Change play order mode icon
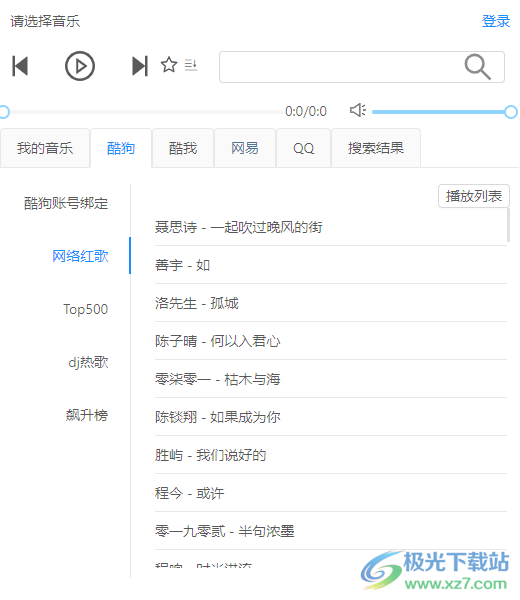The width and height of the screenshot is (520, 600). [191, 65]
